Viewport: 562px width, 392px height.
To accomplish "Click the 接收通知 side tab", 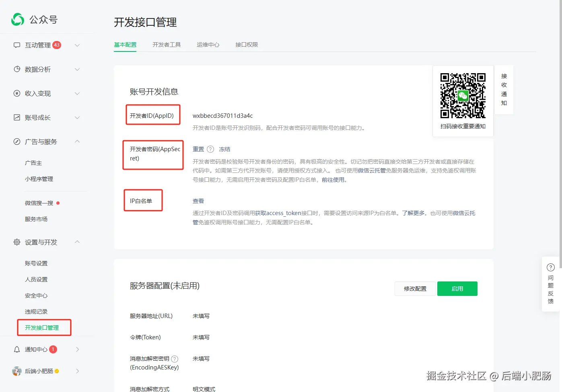I will click(504, 90).
